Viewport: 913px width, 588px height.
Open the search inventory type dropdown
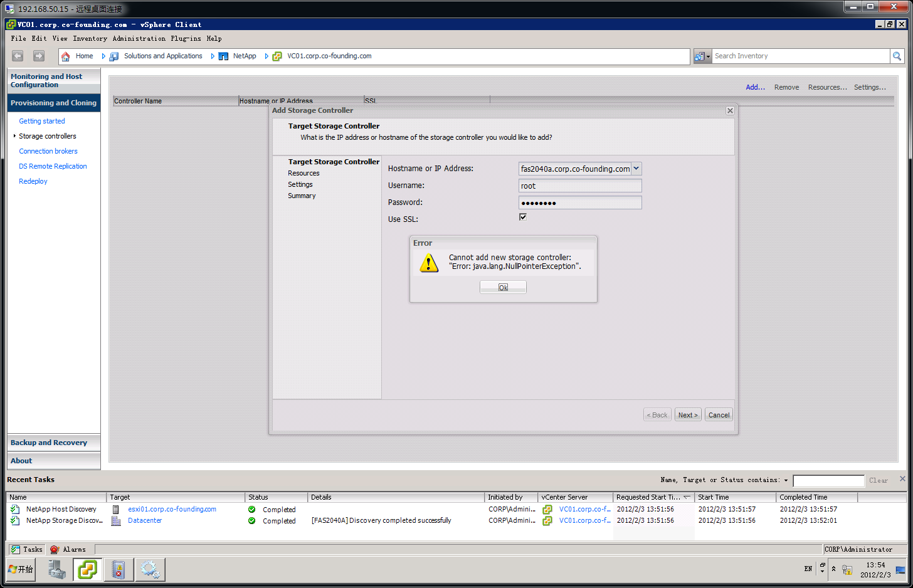pos(702,56)
